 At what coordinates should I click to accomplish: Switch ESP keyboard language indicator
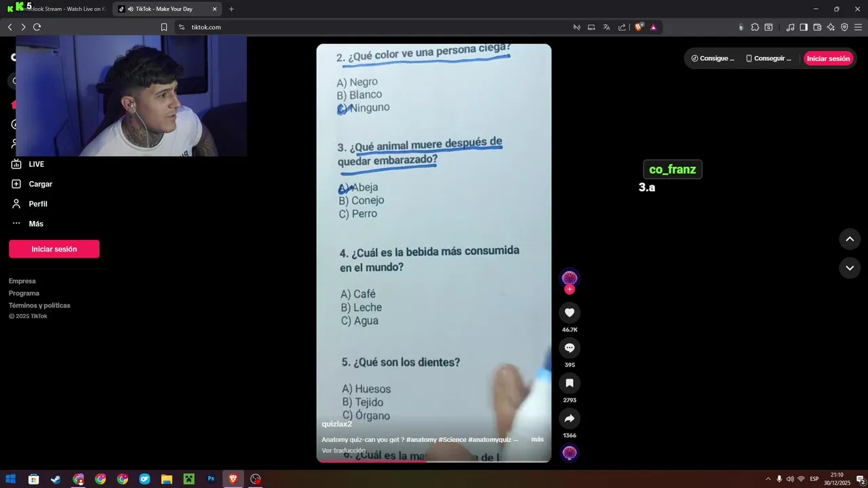pyautogui.click(x=814, y=479)
